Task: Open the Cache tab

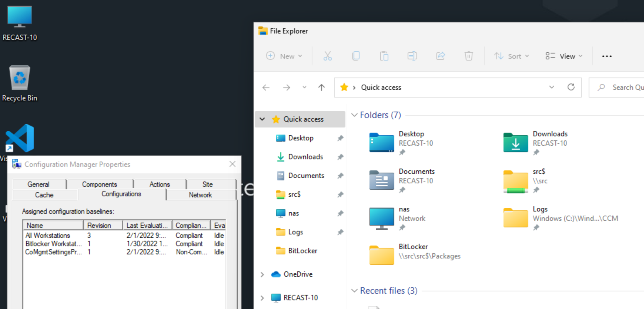Action: pos(44,195)
